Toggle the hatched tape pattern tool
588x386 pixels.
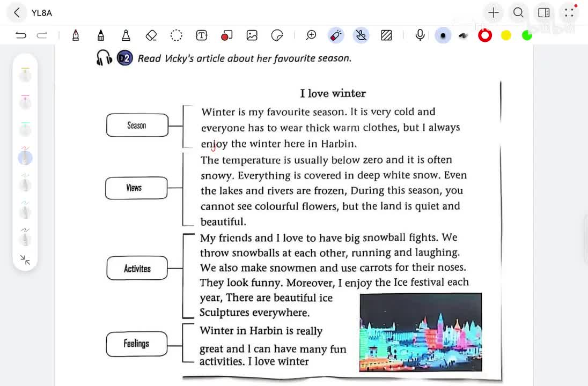click(x=386, y=35)
